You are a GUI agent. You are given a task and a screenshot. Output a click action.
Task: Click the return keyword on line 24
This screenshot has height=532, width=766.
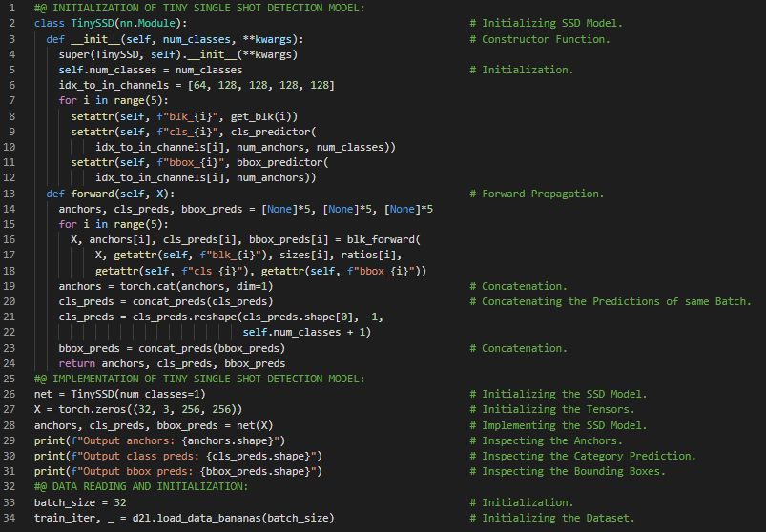click(x=76, y=363)
